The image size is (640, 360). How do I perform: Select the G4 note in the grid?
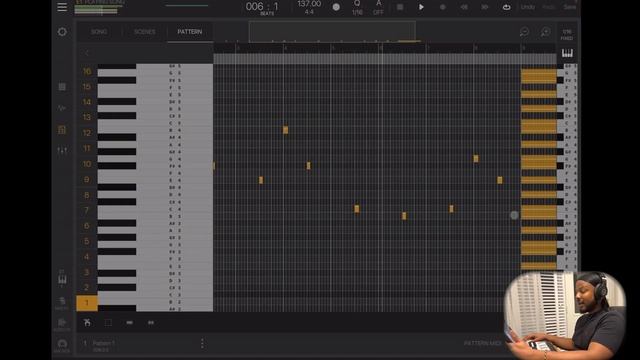point(476,158)
